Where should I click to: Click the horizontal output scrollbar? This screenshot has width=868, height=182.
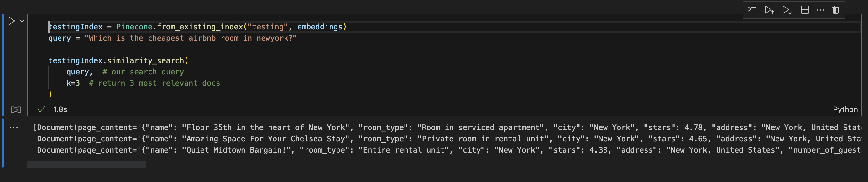[x=86, y=164]
